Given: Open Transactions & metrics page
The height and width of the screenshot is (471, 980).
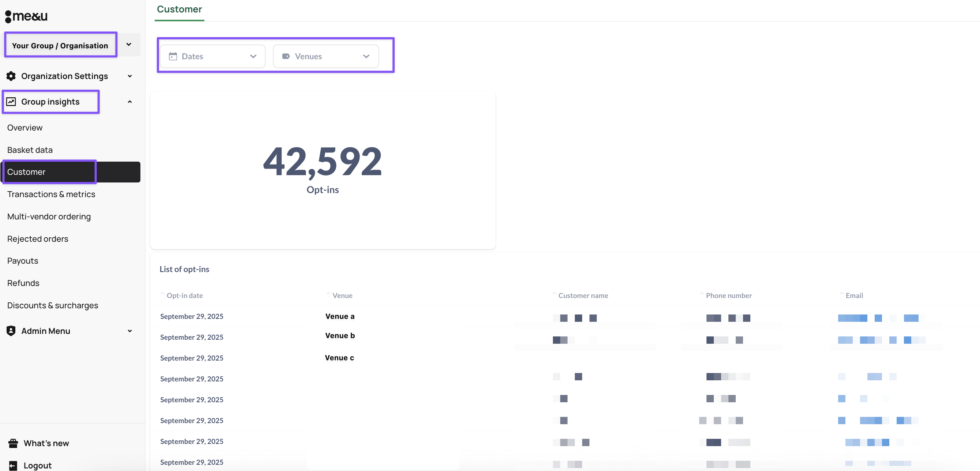Looking at the screenshot, I should (51, 194).
